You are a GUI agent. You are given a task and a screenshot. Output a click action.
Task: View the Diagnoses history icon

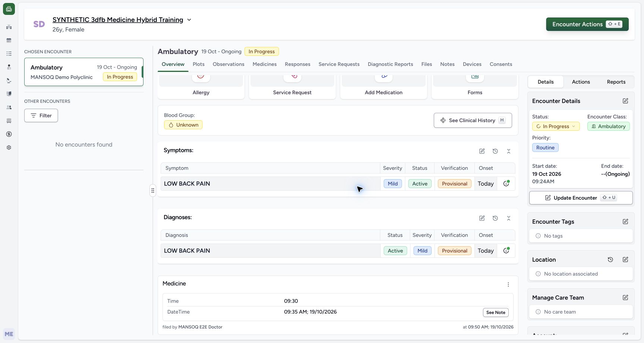(x=495, y=218)
